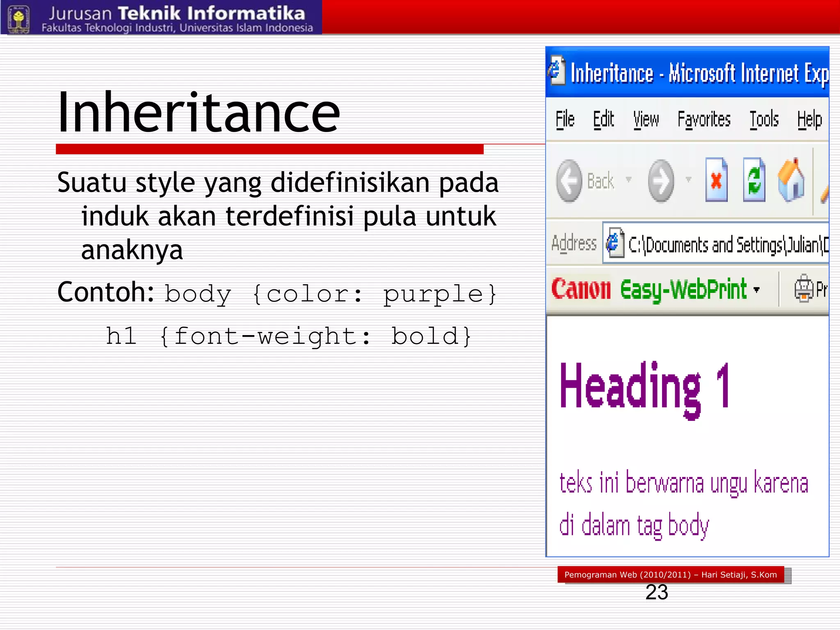Viewport: 840px width, 630px height.
Task: Click the word 'anaknya' in the paragraph
Action: (x=132, y=250)
